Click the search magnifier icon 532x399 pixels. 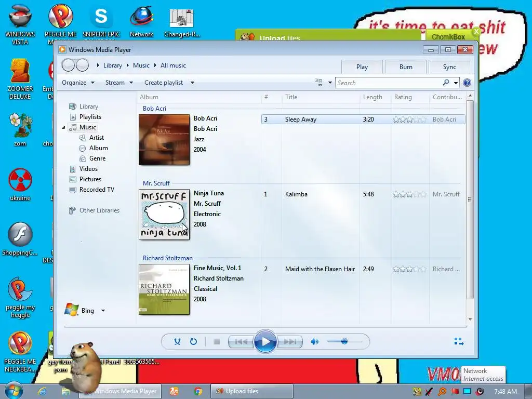(x=446, y=82)
